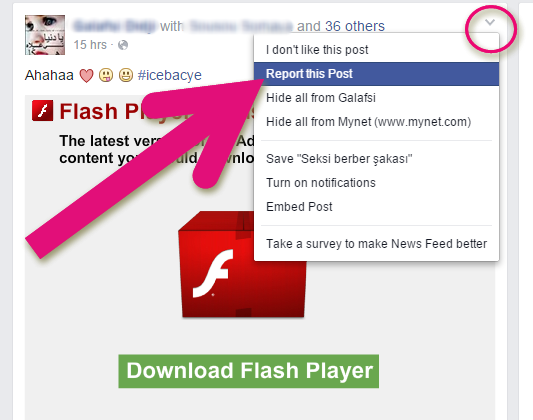
Task: Open the post options chevron dropdown
Action: click(x=489, y=22)
